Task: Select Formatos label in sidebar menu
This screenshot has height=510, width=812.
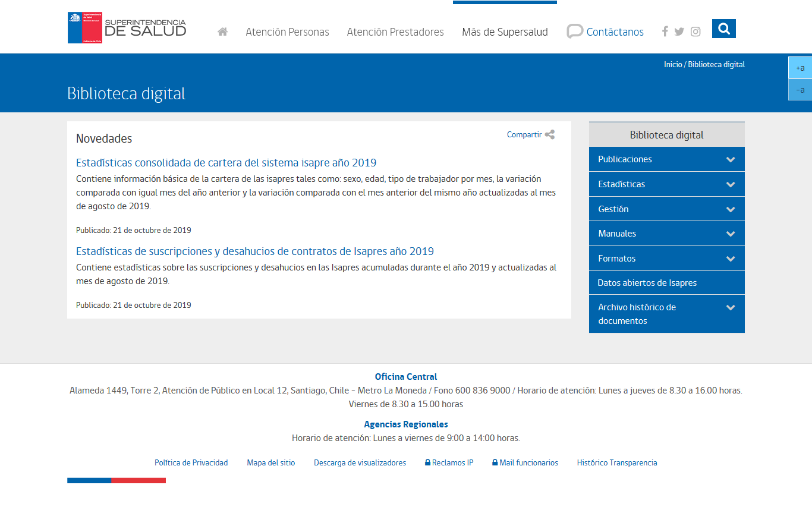Action: tap(616, 259)
